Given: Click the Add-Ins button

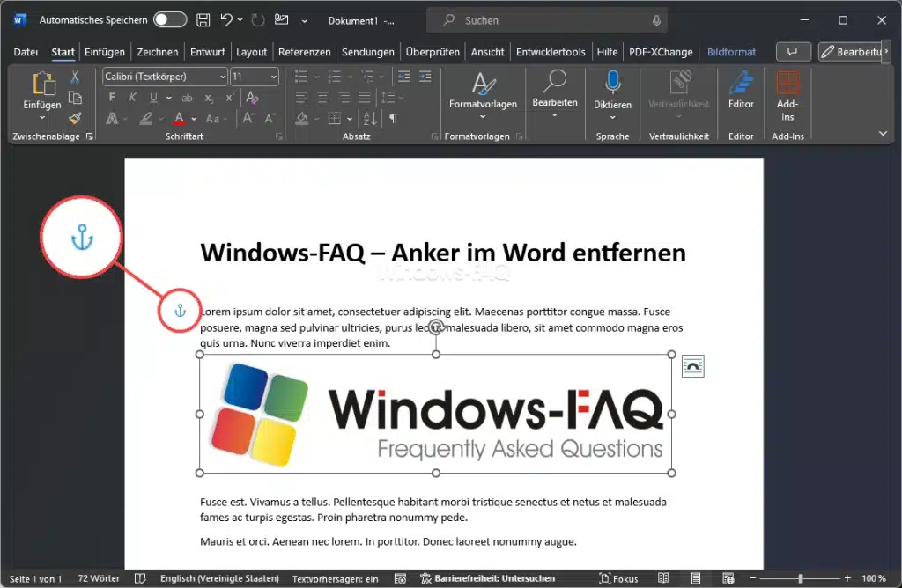Looking at the screenshot, I should [787, 96].
